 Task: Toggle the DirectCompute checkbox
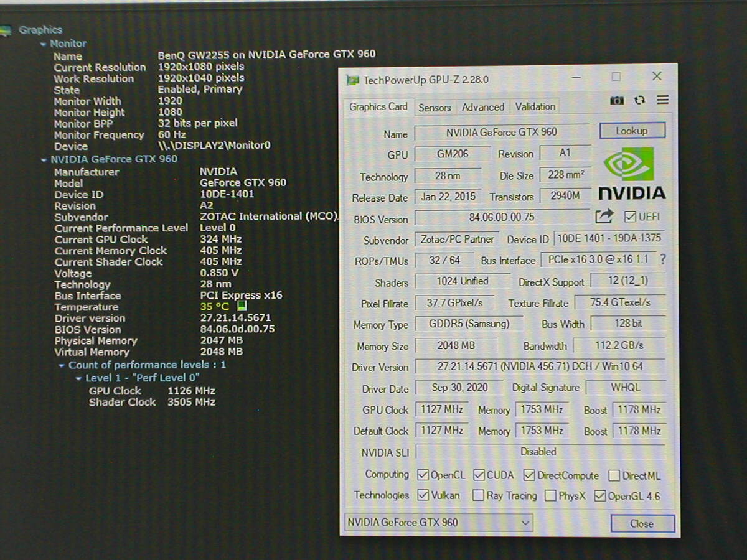pyautogui.click(x=529, y=475)
